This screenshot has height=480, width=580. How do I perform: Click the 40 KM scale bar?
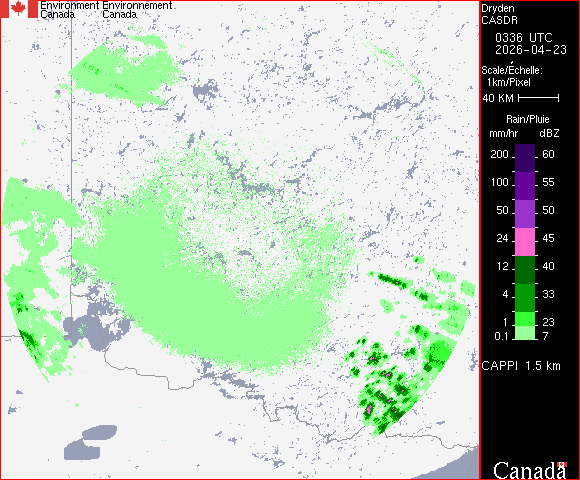(x=539, y=98)
